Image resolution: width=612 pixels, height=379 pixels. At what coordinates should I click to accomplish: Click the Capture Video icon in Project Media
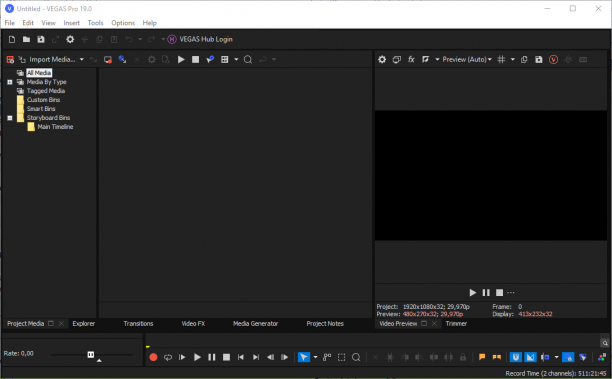tap(108, 59)
